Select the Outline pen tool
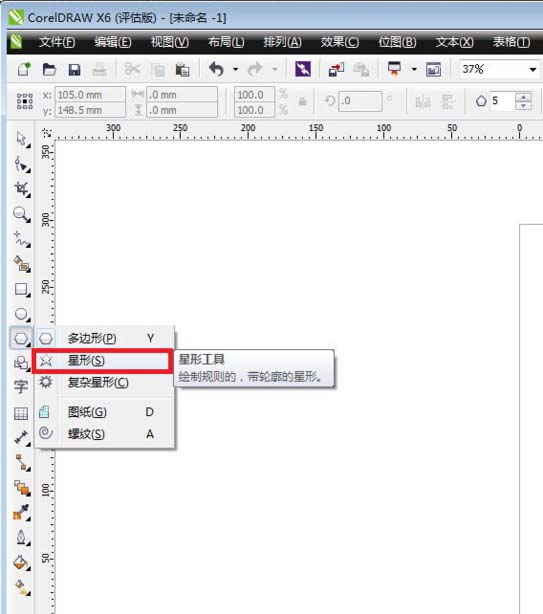This screenshot has width=543, height=614. point(22,538)
